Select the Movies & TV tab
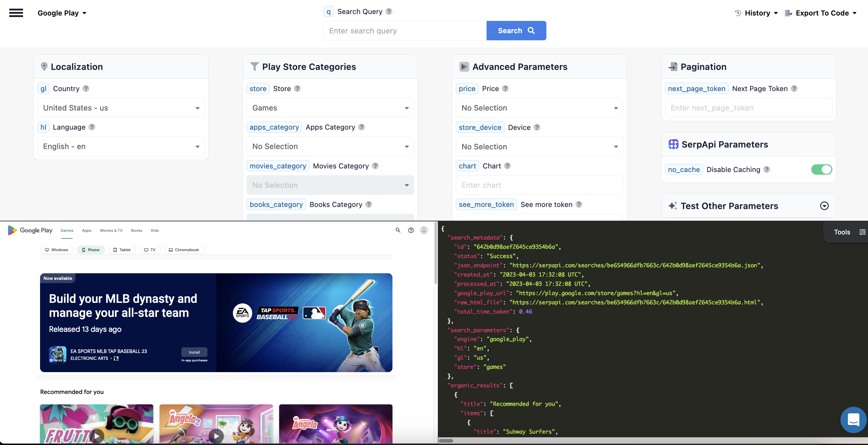This screenshot has width=868, height=445. [x=111, y=230]
